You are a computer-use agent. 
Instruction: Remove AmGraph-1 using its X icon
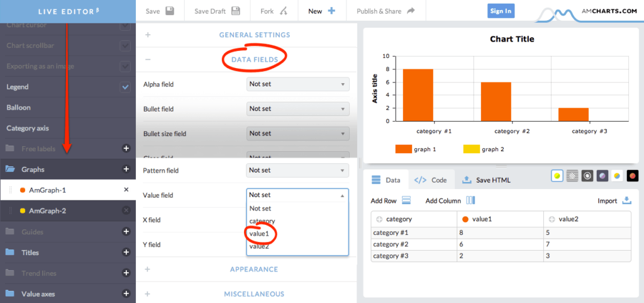[x=126, y=190]
